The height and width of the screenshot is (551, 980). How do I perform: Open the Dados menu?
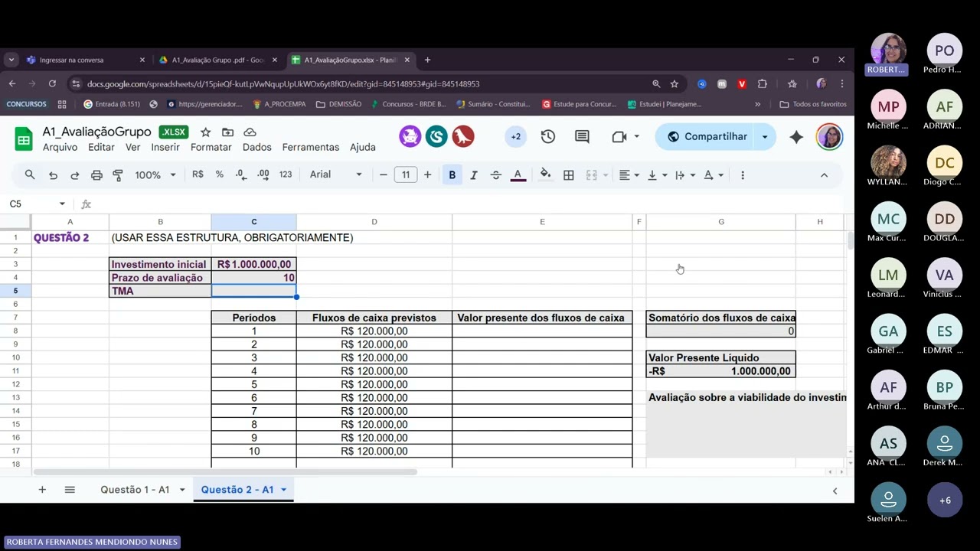pyautogui.click(x=257, y=147)
